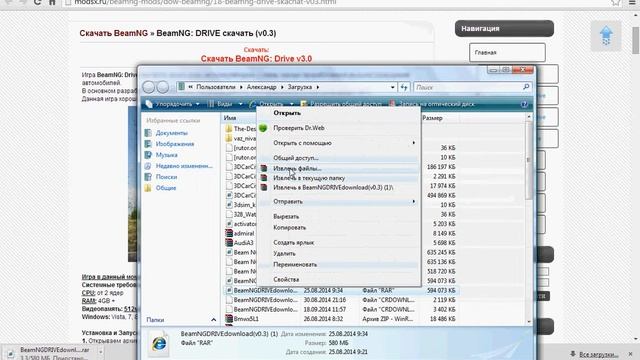Click the Explorer search input field
640x360 pixels.
point(467,87)
